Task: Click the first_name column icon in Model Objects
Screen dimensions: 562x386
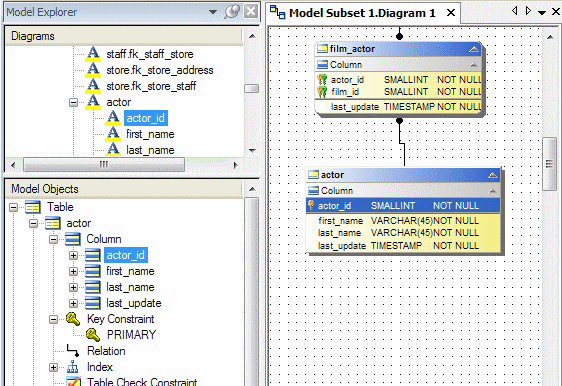Action: [93, 271]
